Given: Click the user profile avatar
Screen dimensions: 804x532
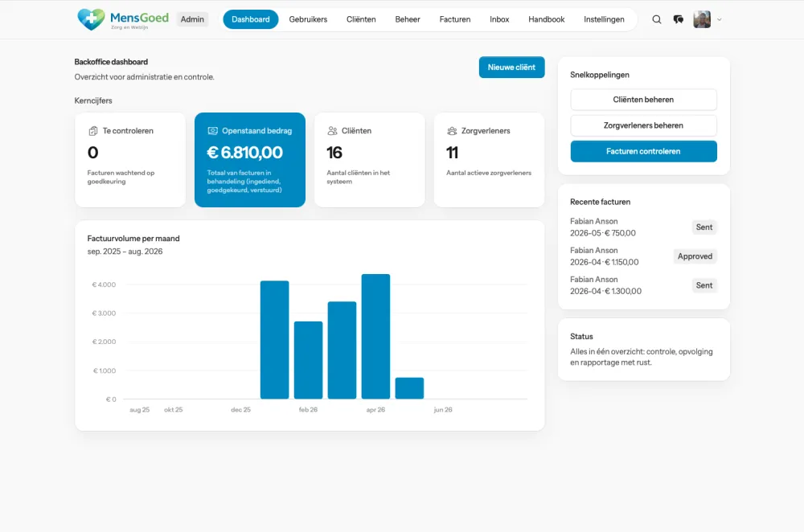Looking at the screenshot, I should pyautogui.click(x=702, y=19).
